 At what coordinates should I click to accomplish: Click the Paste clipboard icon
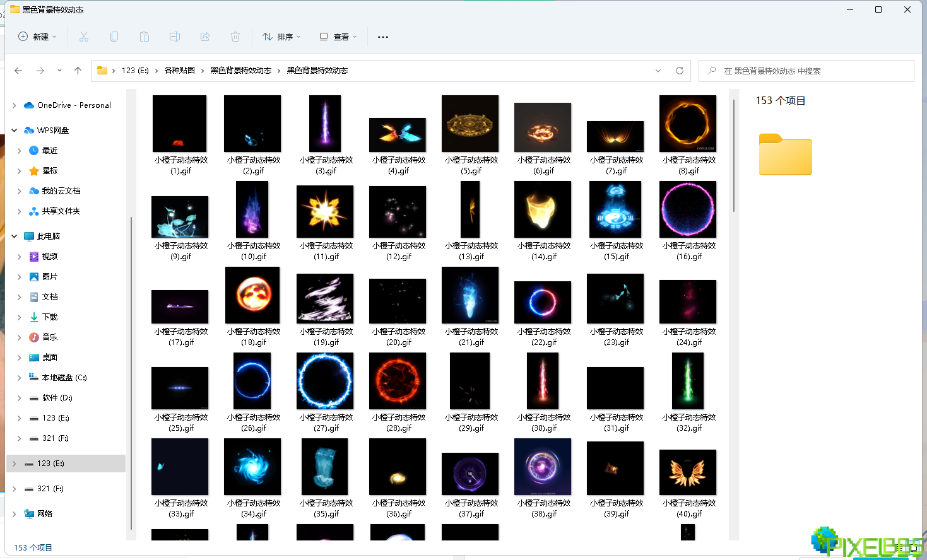pos(145,37)
